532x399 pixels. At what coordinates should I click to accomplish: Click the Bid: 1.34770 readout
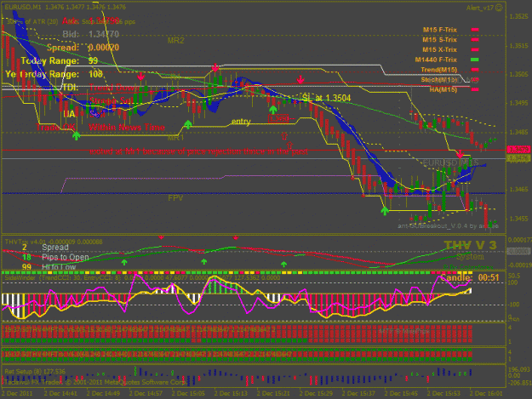(90, 34)
